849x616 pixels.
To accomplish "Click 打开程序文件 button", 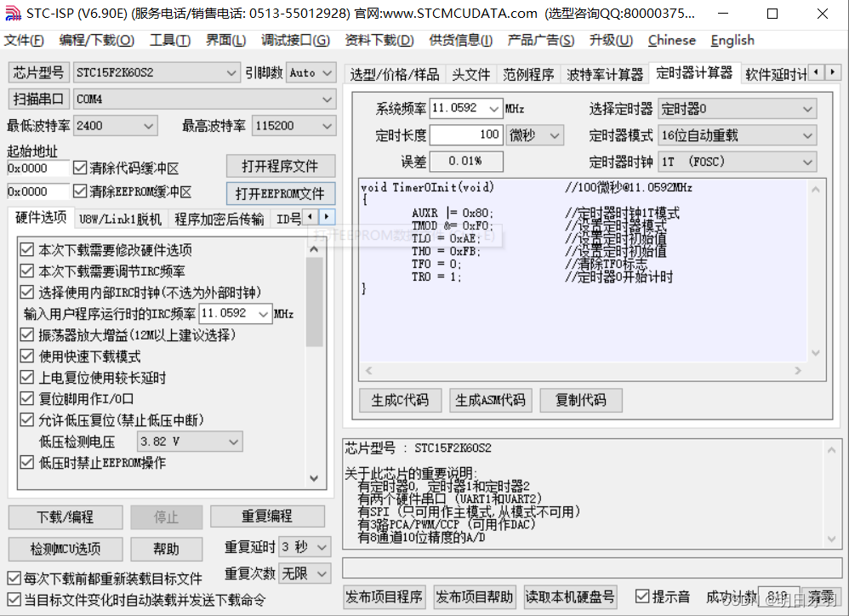I will pyautogui.click(x=281, y=166).
